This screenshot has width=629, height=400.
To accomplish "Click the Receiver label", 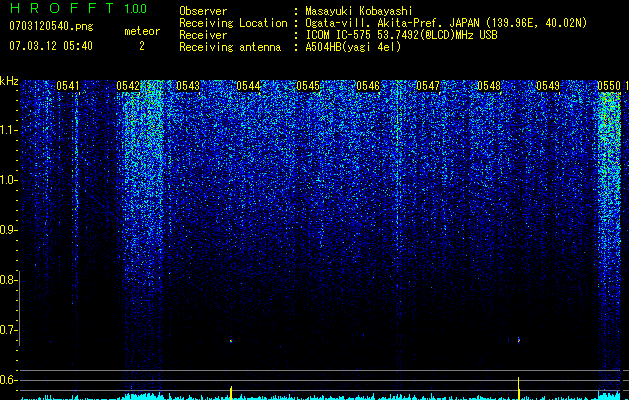I will 203,35.
